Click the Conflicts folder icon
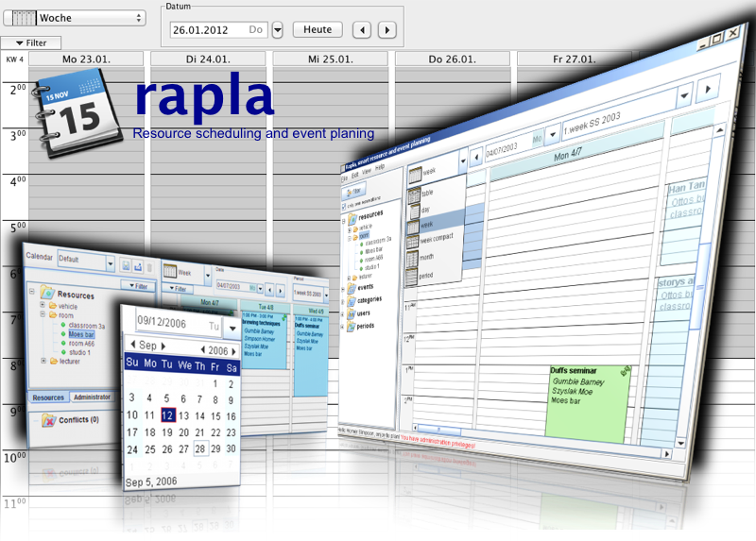This screenshot has width=756, height=541. (x=48, y=420)
